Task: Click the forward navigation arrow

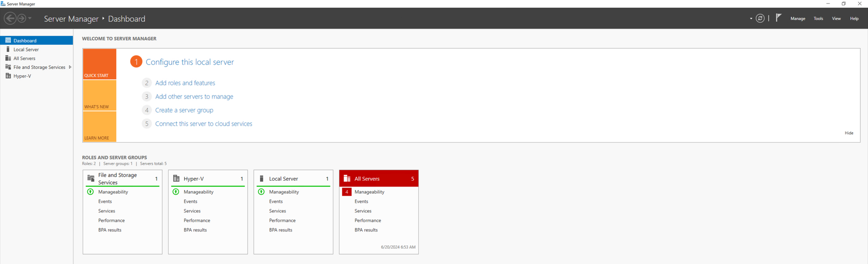Action: 21,19
